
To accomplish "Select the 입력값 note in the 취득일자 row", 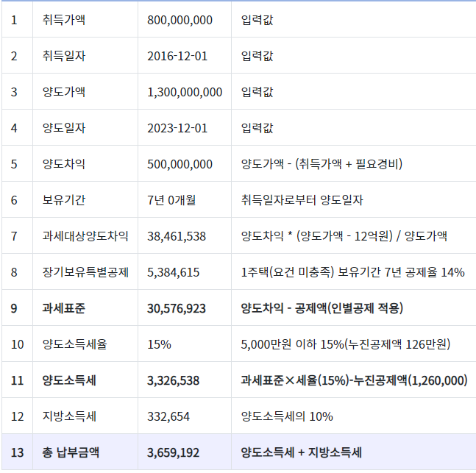I will (x=257, y=56).
